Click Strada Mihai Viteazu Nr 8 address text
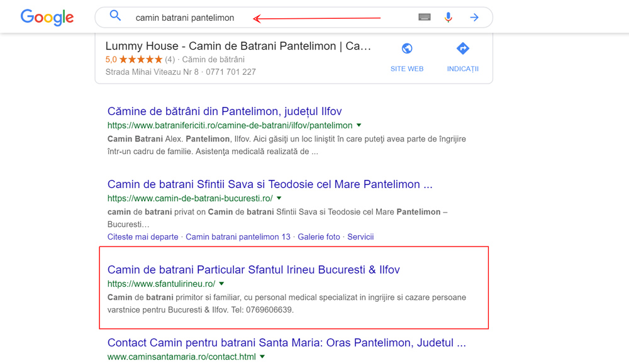Viewport: 629px width, 364px height. [152, 72]
